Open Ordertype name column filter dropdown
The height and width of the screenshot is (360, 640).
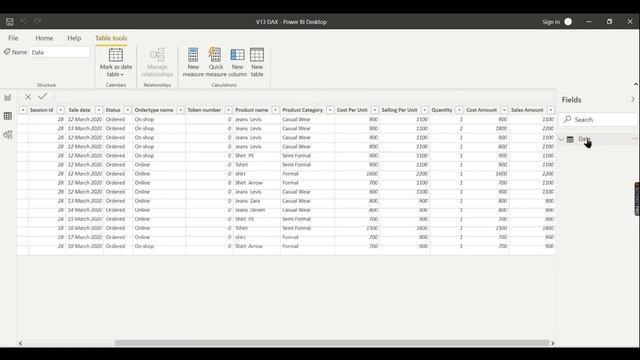point(180,110)
